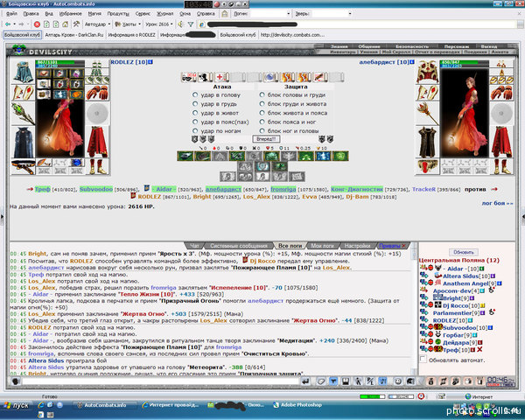Switch to 'Мои логи' chat tab
Image resolution: width=525 pixels, height=420 pixels.
pyautogui.click(x=322, y=246)
